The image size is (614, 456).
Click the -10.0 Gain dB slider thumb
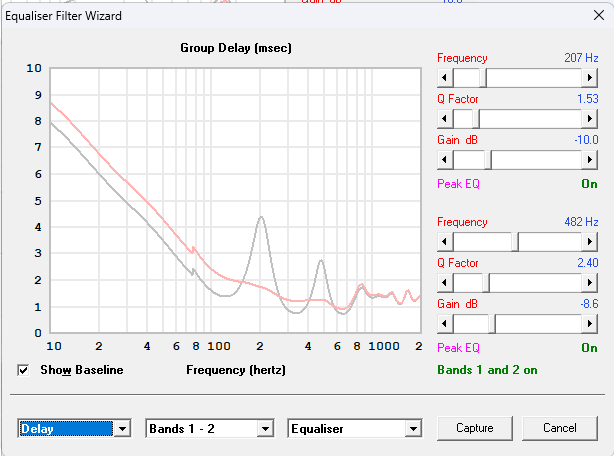point(488,160)
